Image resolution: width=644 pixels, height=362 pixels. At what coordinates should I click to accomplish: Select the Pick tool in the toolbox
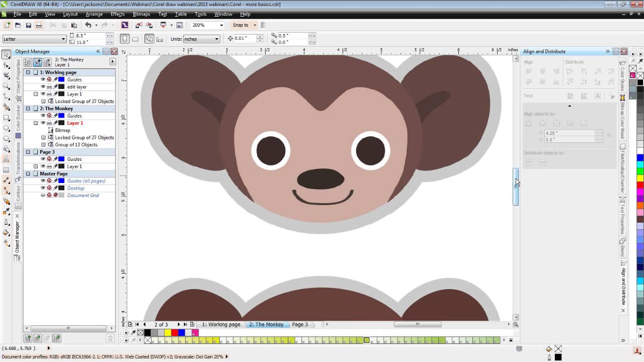7,55
